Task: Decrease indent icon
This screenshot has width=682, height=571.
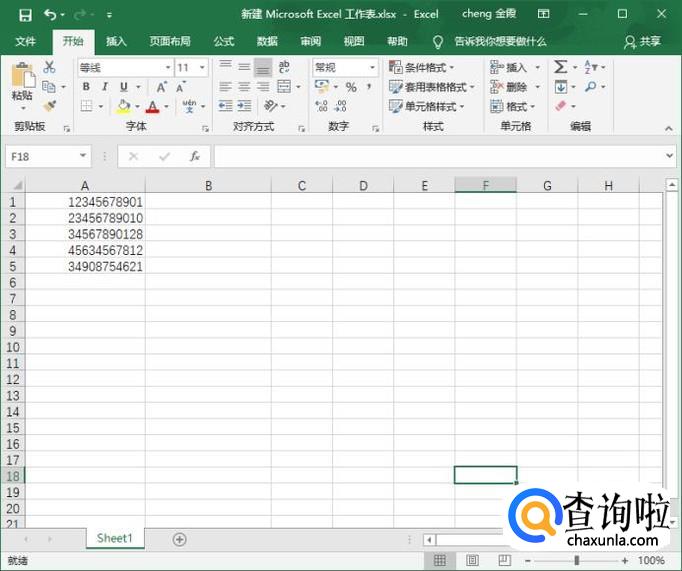Action: [225, 106]
